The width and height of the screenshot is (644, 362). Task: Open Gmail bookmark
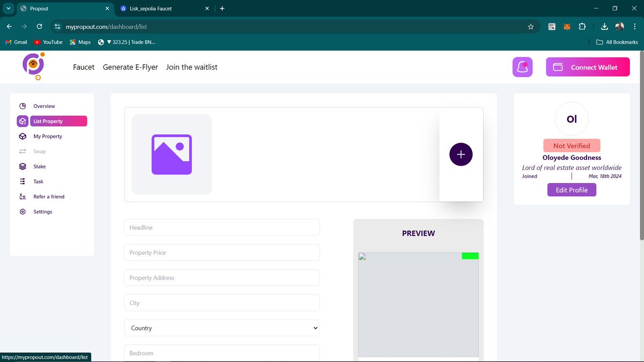click(x=16, y=42)
